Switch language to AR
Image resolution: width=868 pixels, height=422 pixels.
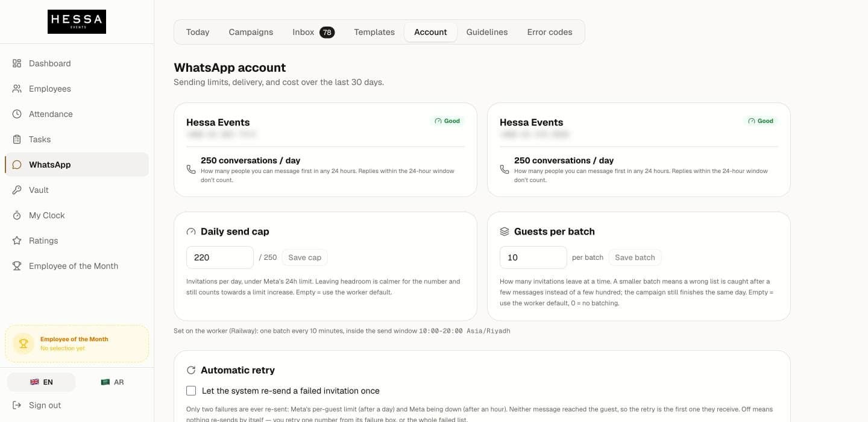click(112, 382)
